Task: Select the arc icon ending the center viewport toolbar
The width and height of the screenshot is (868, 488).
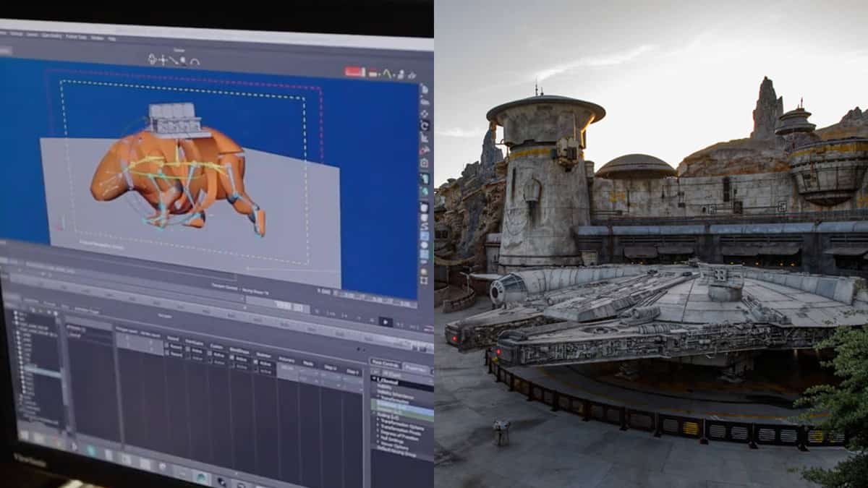Action: [195, 62]
